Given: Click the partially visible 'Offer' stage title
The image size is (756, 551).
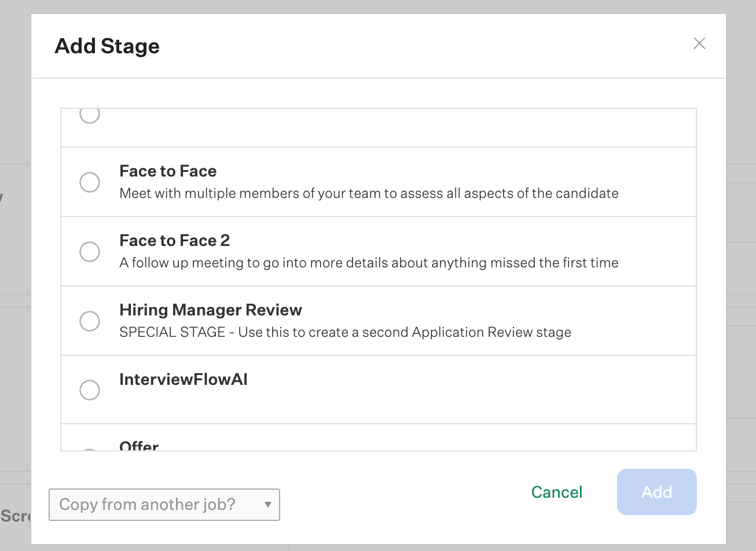Looking at the screenshot, I should 139,446.
